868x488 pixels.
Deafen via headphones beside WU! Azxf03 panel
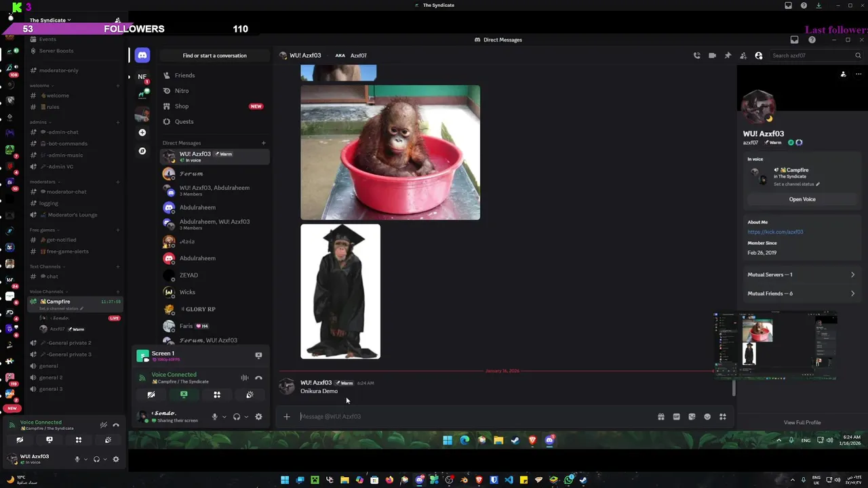click(x=96, y=459)
